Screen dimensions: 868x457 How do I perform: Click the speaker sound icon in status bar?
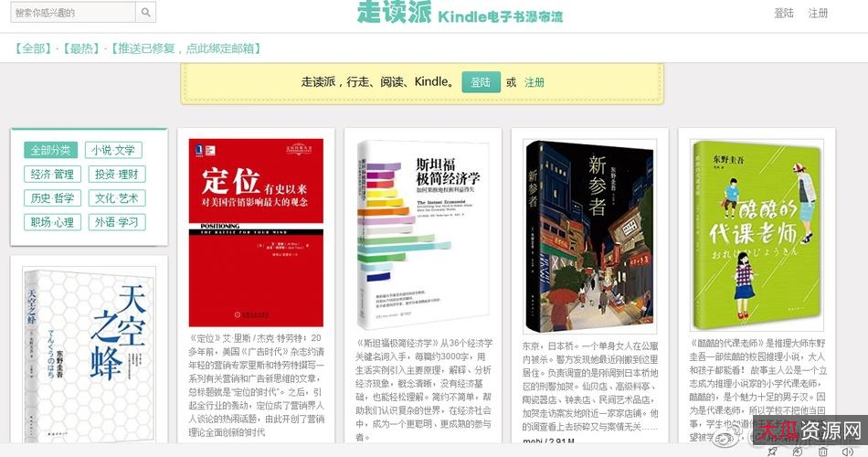[847, 452]
